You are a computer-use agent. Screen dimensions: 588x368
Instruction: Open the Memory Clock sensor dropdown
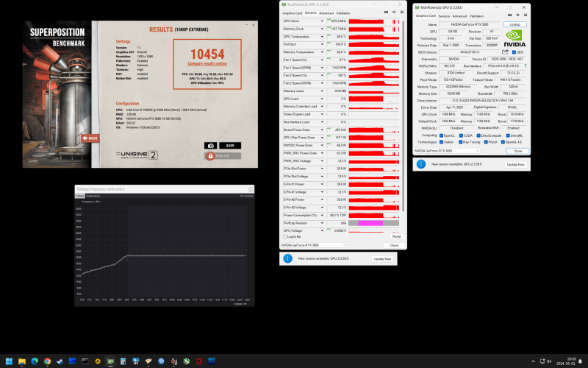(322, 29)
